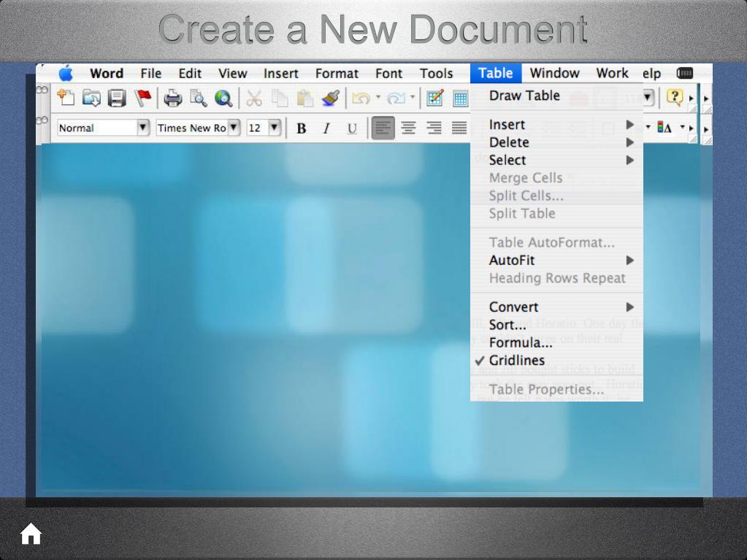Screen dimensions: 747x560
Task: Click the Times New Ro font name field
Action: [192, 128]
